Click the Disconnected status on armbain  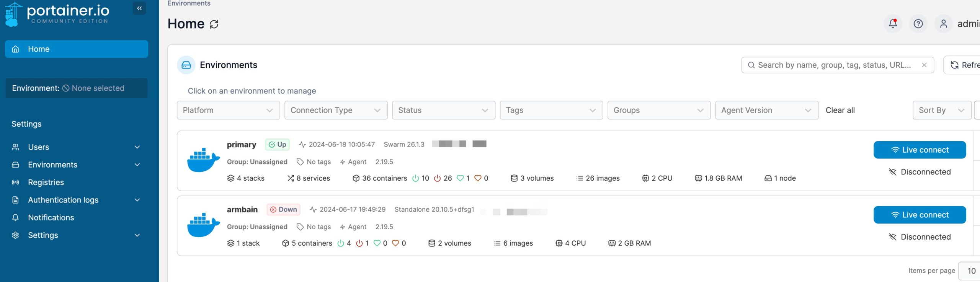[920, 237]
